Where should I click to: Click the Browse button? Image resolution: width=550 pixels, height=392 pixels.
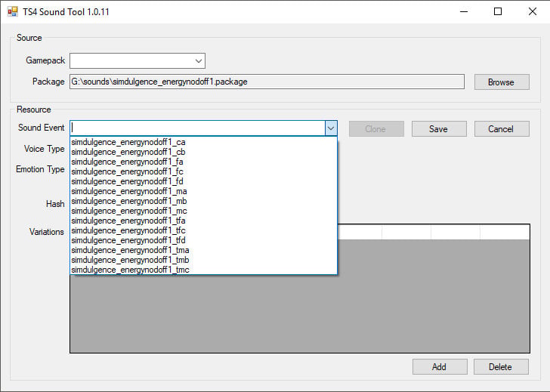[x=502, y=82]
